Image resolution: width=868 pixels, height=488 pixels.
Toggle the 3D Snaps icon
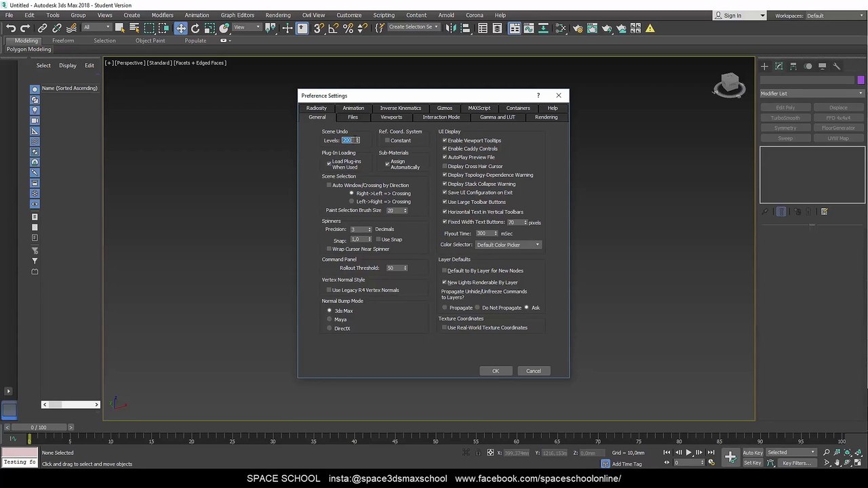click(x=317, y=28)
